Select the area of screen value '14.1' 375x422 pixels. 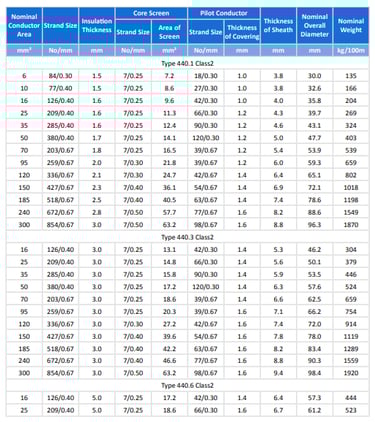click(169, 138)
